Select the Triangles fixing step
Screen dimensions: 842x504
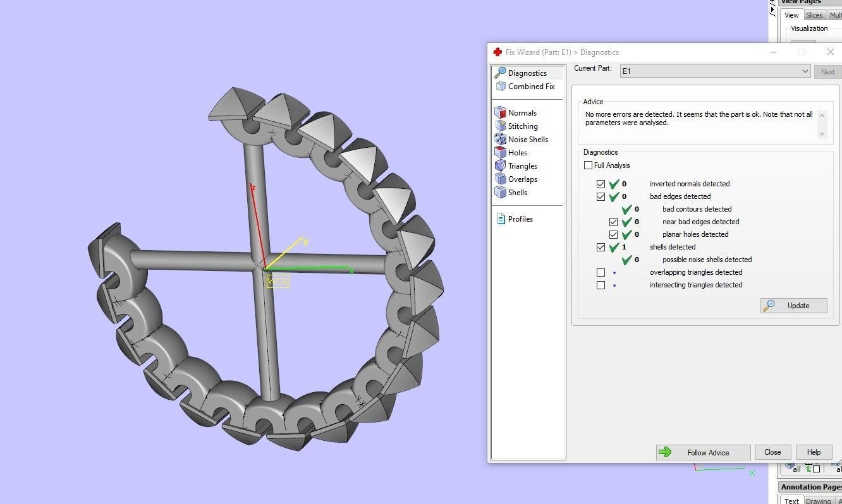pos(516,166)
